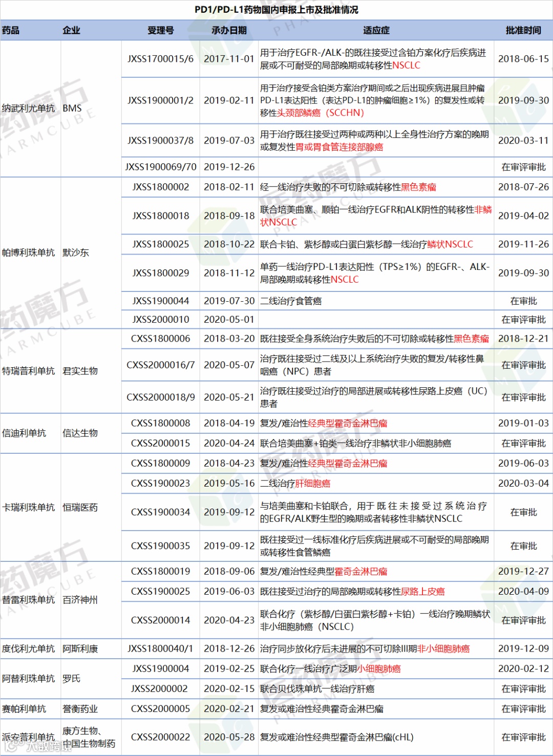Click the 联合贝伐珠单抗一线治疗肝癌 indication

[317, 689]
